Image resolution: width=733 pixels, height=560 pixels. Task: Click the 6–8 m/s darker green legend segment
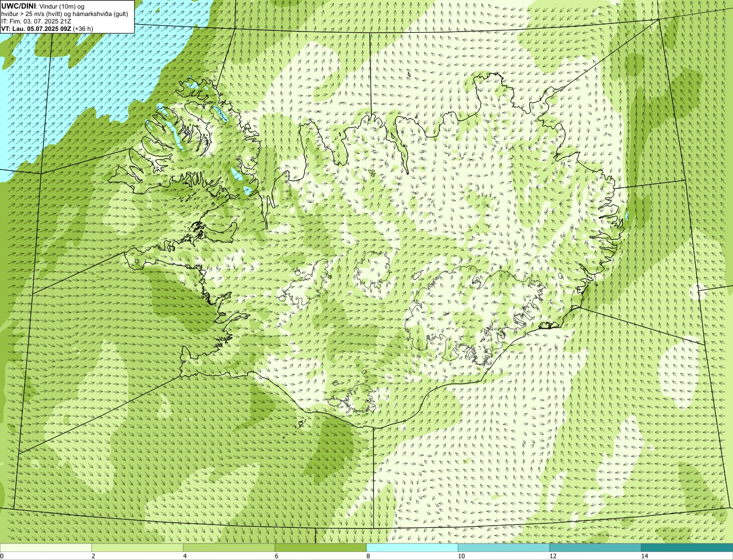point(321,548)
